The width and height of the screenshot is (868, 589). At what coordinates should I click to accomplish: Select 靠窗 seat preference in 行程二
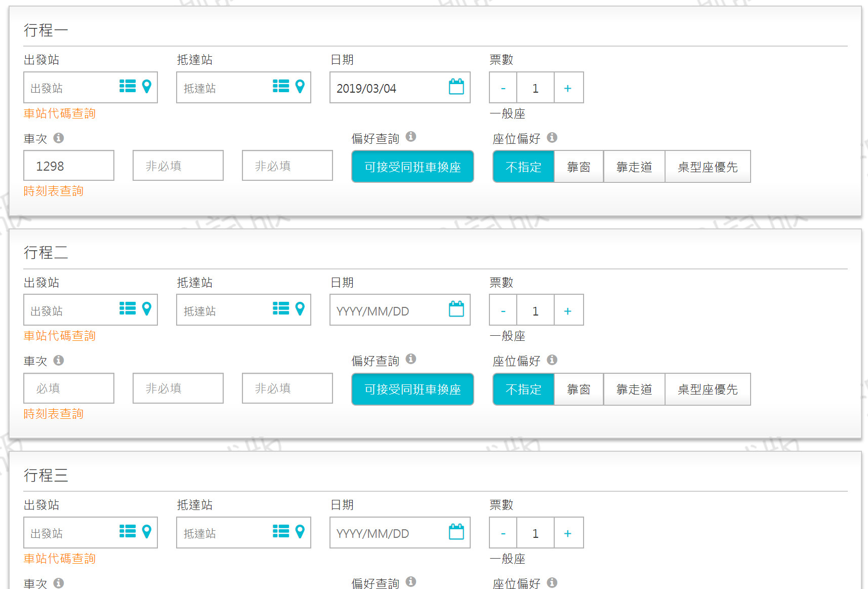tap(578, 389)
